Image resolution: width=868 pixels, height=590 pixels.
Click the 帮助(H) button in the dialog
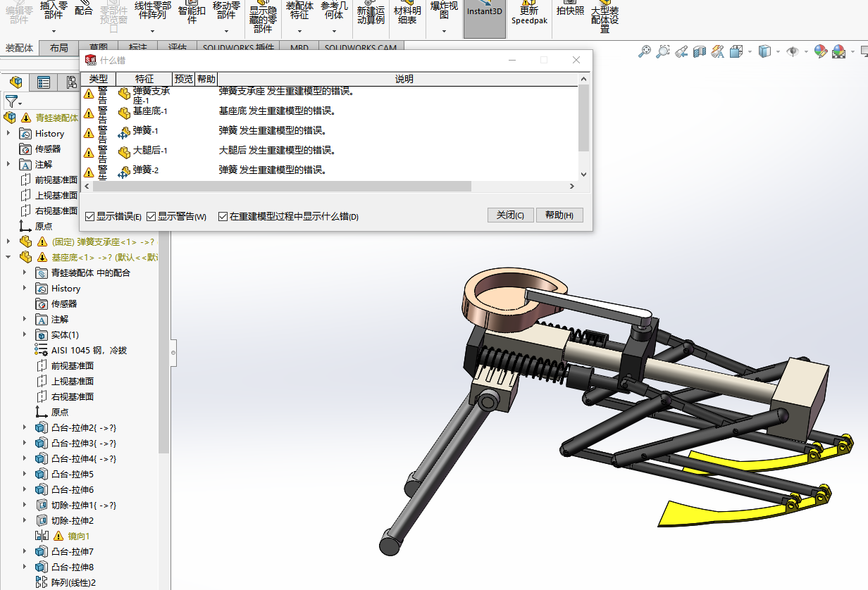point(559,215)
